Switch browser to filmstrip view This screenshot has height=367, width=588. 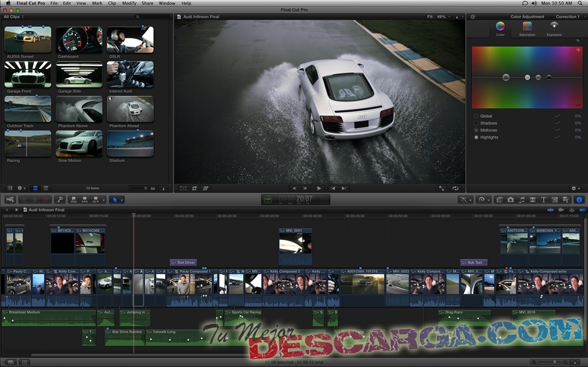(35, 188)
